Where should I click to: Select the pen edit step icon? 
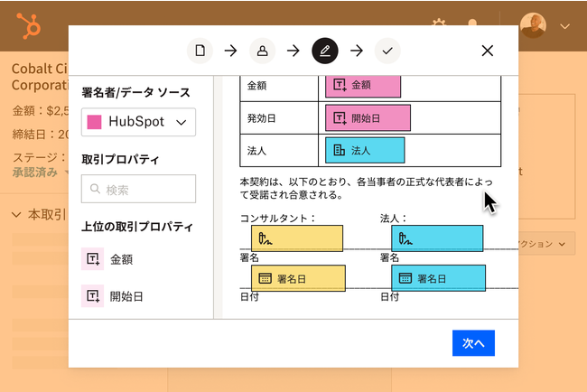tap(325, 51)
